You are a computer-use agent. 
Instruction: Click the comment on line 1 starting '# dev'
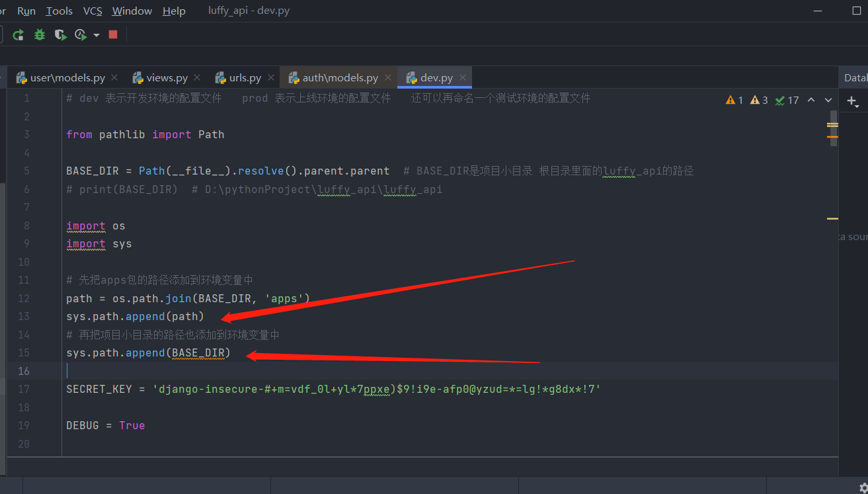tap(329, 98)
